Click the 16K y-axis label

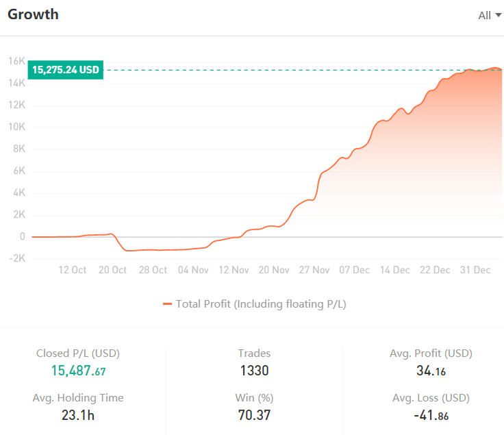[16, 61]
